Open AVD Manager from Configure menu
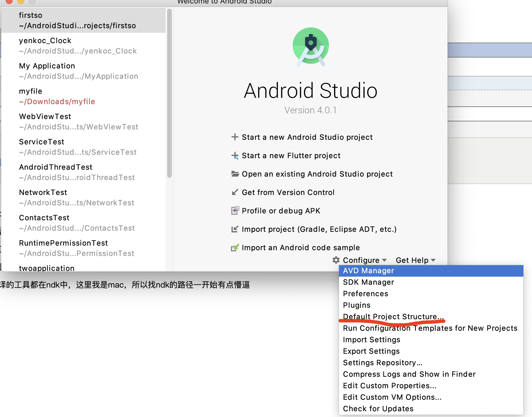 pos(431,271)
